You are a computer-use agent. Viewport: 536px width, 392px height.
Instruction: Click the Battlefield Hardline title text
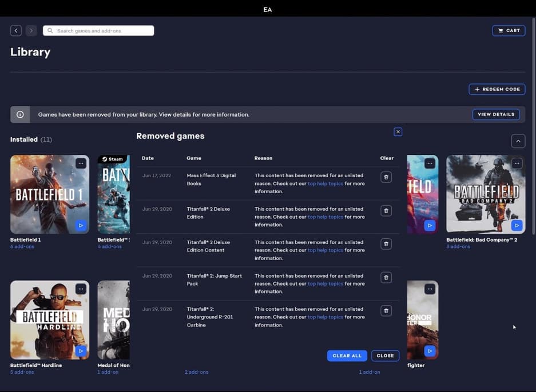tap(36, 365)
